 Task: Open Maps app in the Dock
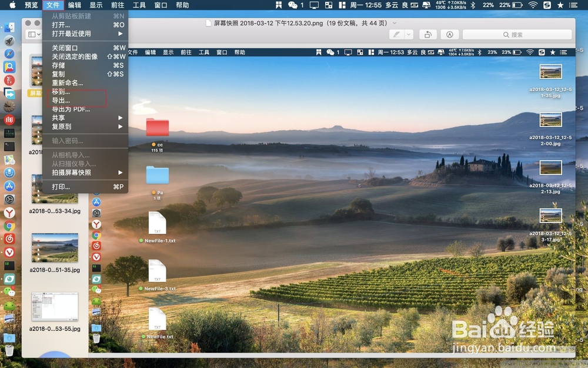pyautogui.click(x=9, y=160)
